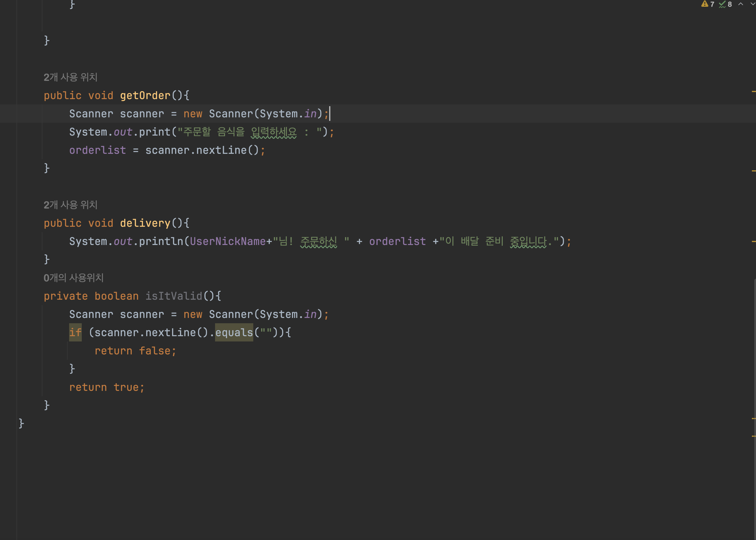This screenshot has width=756, height=540.
Task: Click the 배달 준비 string text
Action: tap(482, 241)
